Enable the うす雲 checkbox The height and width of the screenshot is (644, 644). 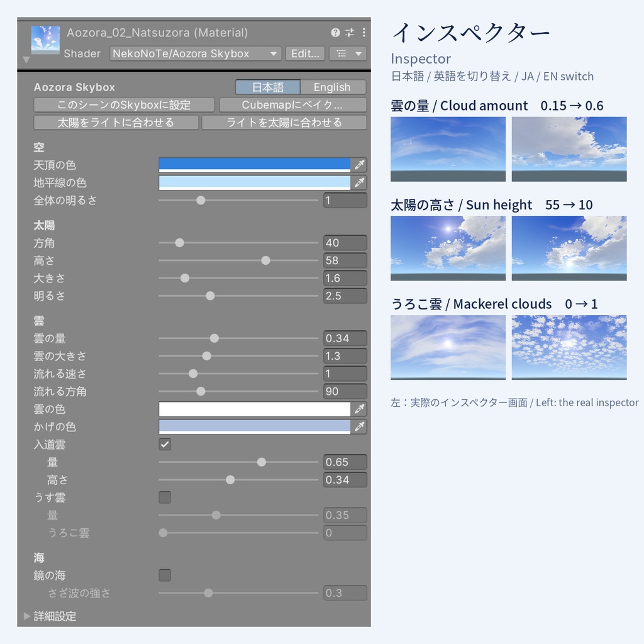point(165,497)
